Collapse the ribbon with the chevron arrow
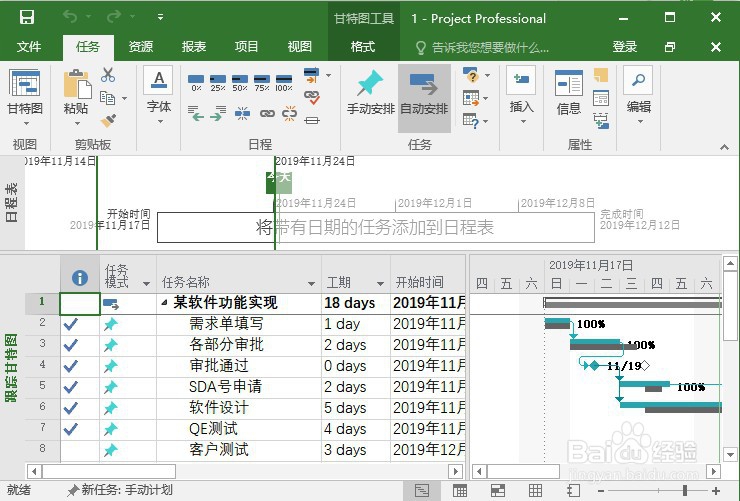The height and width of the screenshot is (501, 740). point(724,147)
